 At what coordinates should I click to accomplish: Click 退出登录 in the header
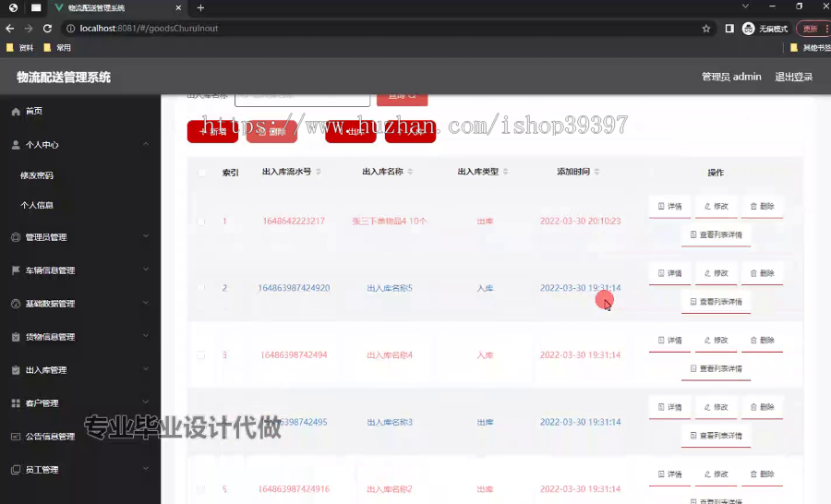(793, 77)
